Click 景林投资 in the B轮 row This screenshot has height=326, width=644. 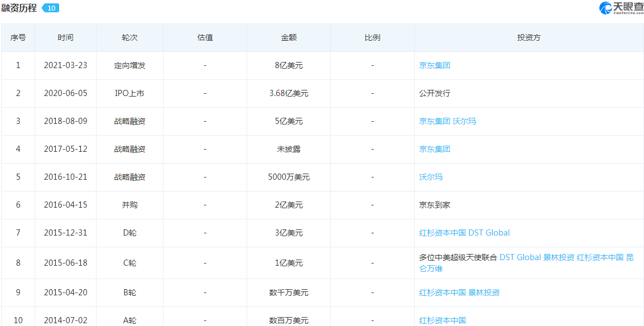(x=483, y=293)
